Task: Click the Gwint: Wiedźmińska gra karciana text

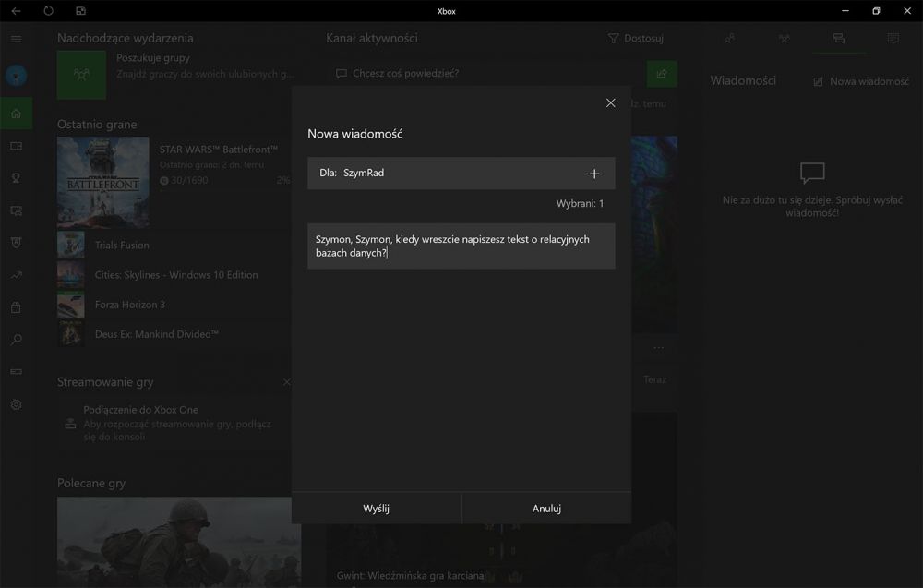Action: click(x=411, y=575)
